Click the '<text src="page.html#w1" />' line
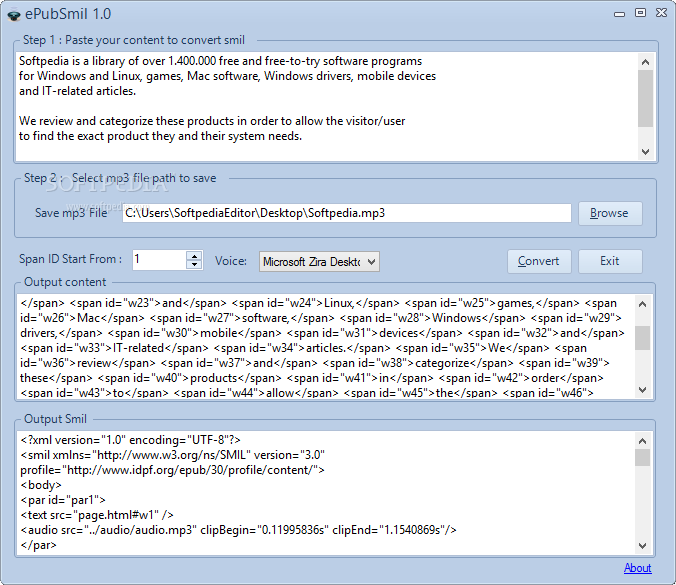The width and height of the screenshot is (676, 585). pyautogui.click(x=97, y=515)
